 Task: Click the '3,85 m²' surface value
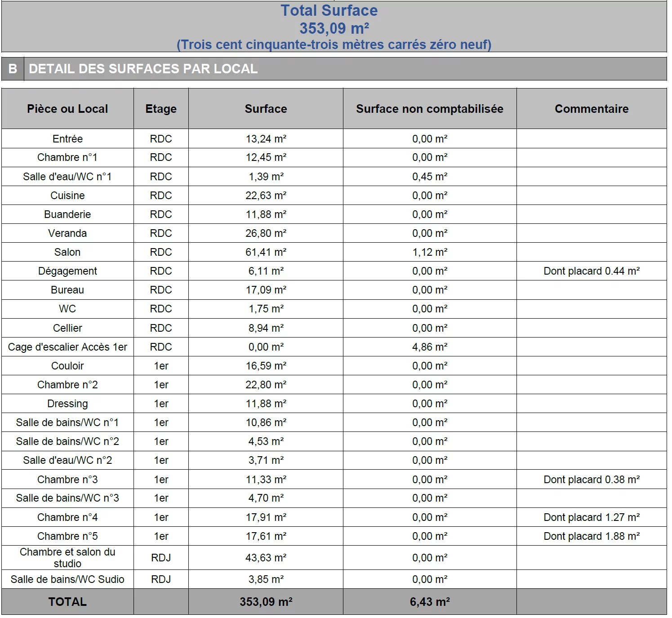coord(266,579)
